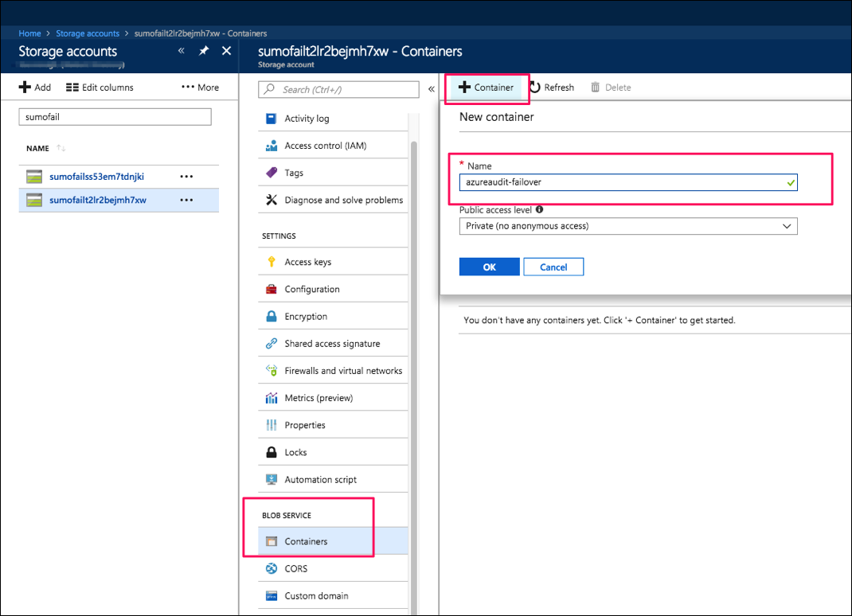Screen dimensions: 852x616
Task: Click the container Name input field
Action: [x=628, y=182]
